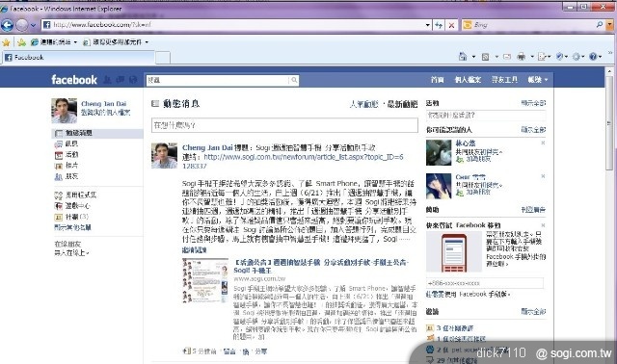This screenshot has height=364, width=617.
Task: Open the messages icon in header
Action: click(x=121, y=80)
